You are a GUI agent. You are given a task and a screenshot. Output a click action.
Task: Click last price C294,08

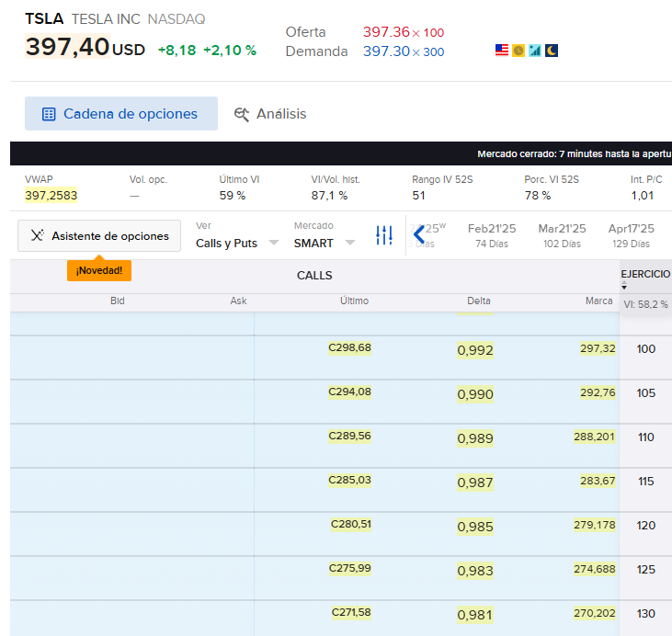point(349,392)
